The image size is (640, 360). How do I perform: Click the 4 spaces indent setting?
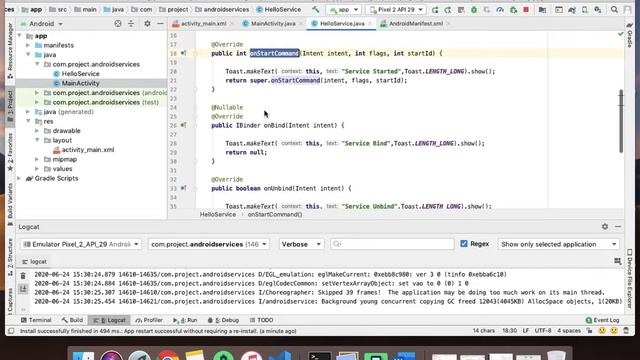pos(569,331)
